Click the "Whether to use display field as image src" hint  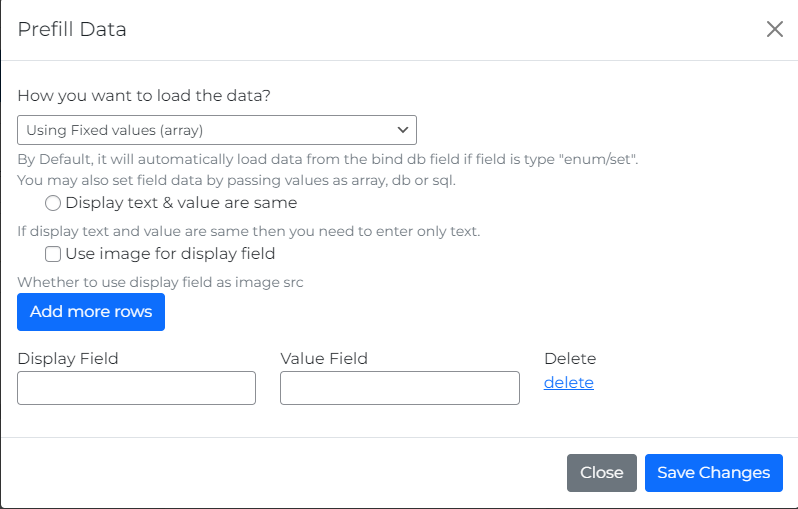click(160, 282)
